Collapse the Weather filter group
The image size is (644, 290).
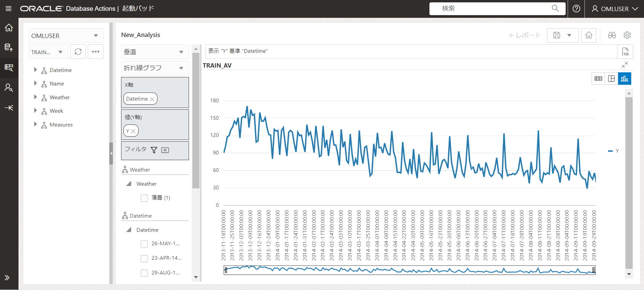point(129,184)
